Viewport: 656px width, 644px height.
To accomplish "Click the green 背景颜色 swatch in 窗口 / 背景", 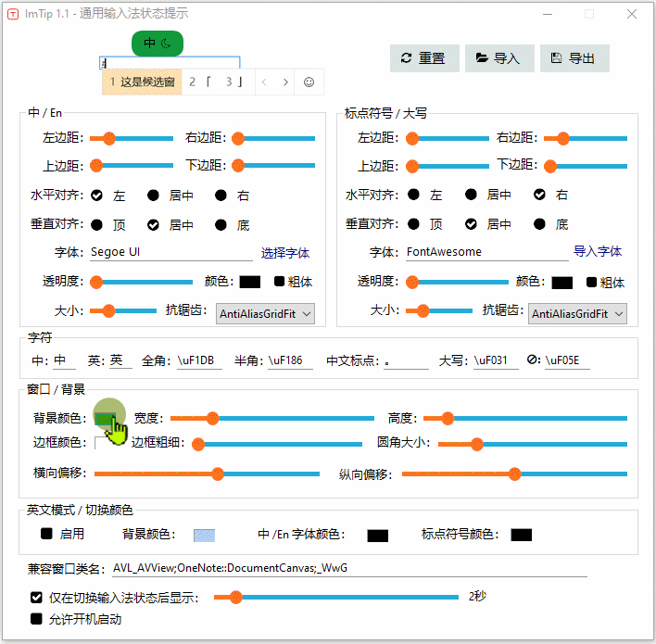I will (105, 419).
